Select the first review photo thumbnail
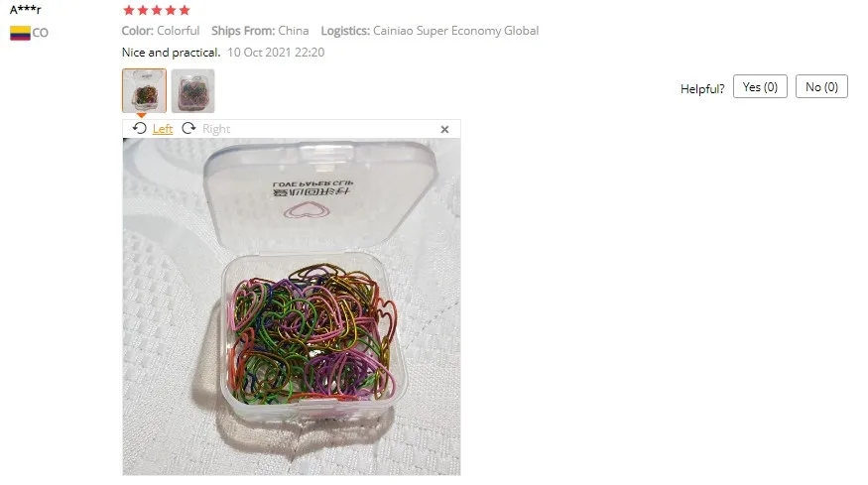The width and height of the screenshot is (868, 485). coord(144,91)
